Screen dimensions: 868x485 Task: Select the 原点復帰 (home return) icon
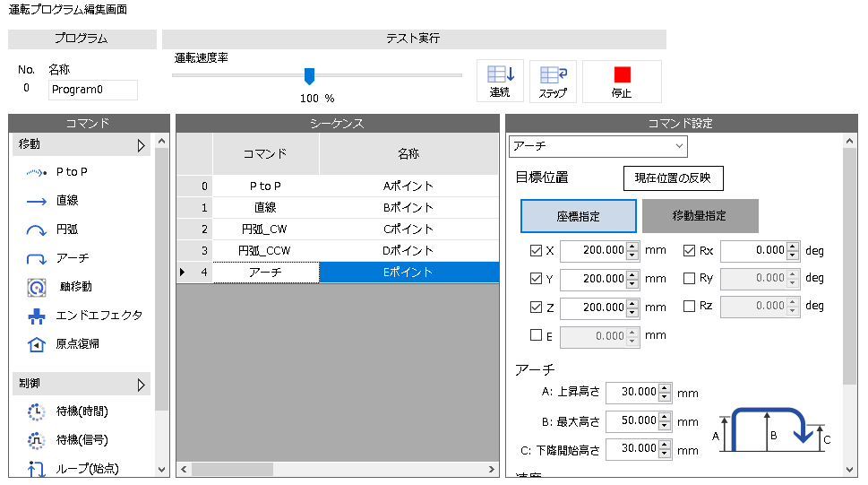tap(36, 344)
